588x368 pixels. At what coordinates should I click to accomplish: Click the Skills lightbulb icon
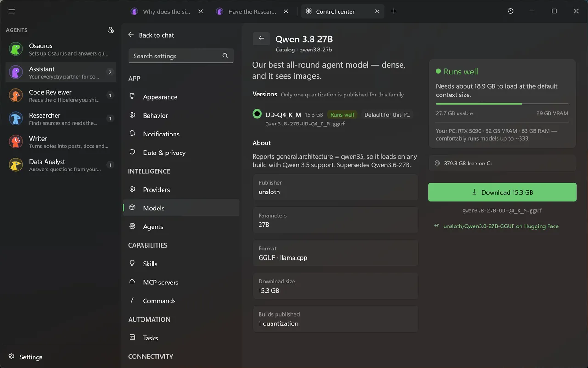(132, 263)
